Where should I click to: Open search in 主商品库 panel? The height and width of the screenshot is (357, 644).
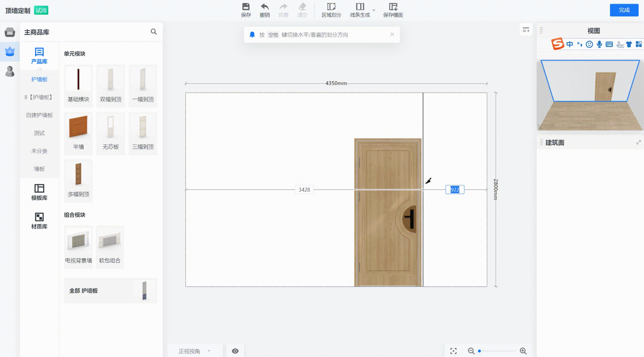(x=154, y=32)
